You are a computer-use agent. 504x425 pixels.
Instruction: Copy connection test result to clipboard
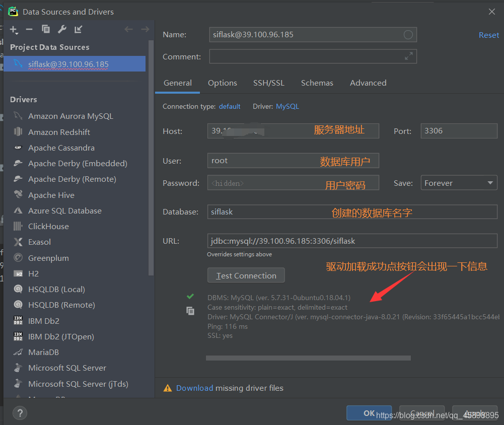pyautogui.click(x=190, y=311)
